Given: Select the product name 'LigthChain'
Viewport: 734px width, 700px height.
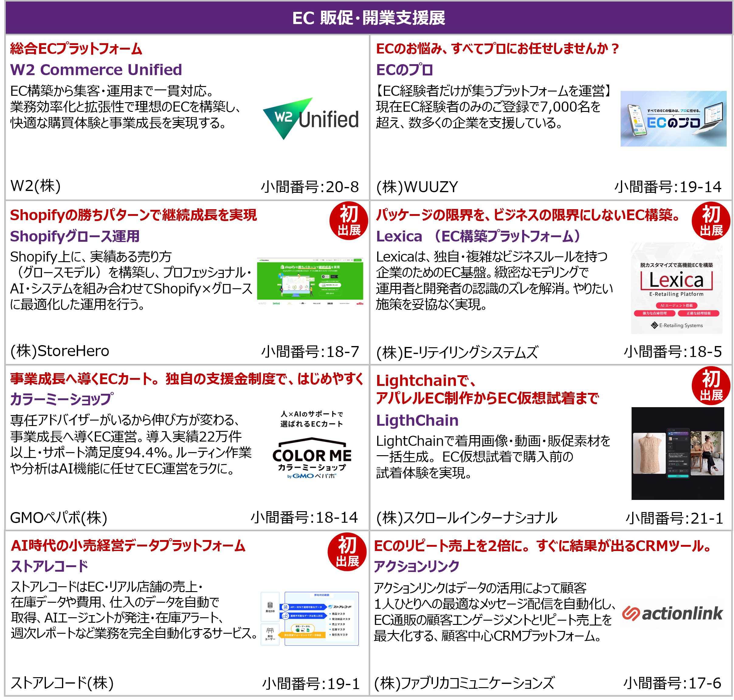Looking at the screenshot, I should tap(417, 420).
